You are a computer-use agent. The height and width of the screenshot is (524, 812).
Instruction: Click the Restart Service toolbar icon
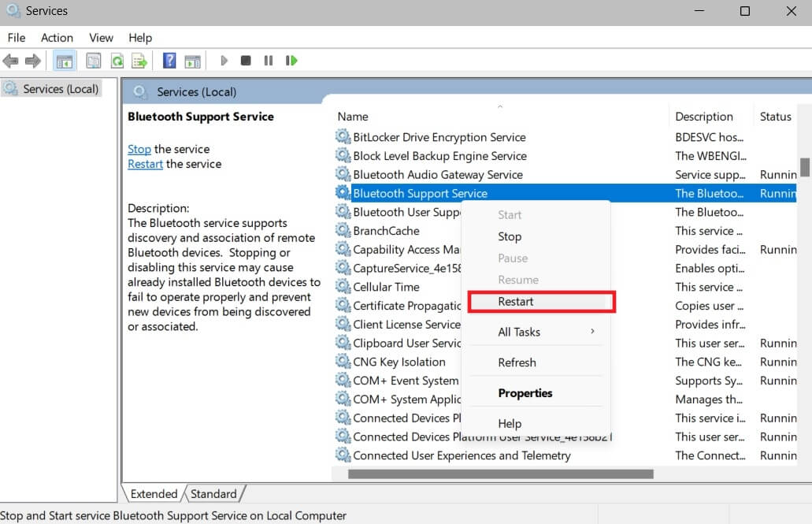click(290, 61)
